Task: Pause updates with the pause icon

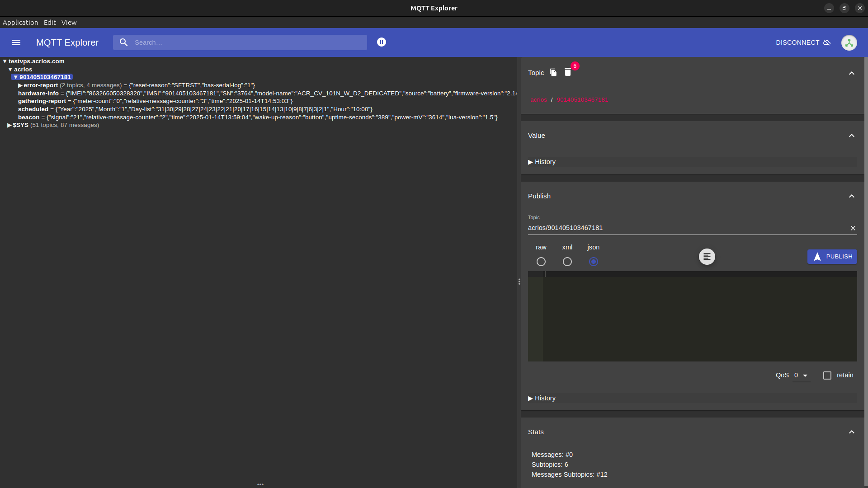Action: coord(382,42)
